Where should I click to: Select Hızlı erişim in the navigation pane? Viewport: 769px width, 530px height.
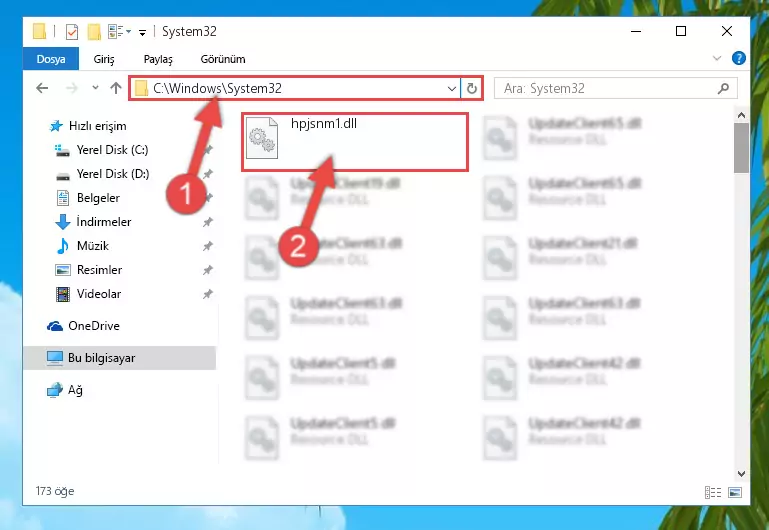pyautogui.click(x=88, y=126)
